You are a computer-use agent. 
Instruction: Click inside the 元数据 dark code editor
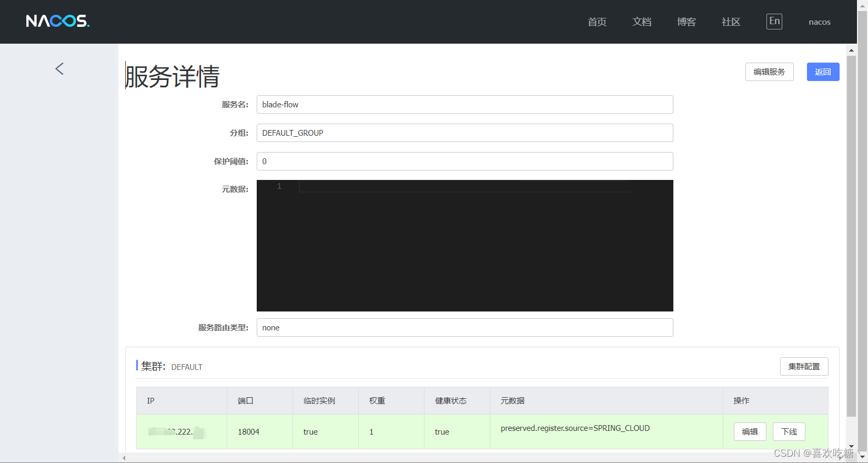pyautogui.click(x=465, y=246)
